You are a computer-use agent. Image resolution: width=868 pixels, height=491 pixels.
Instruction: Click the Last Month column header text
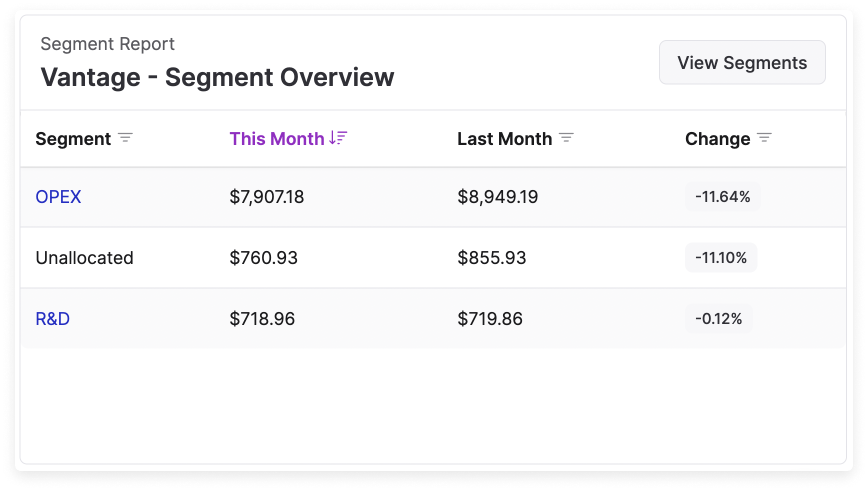tap(504, 139)
